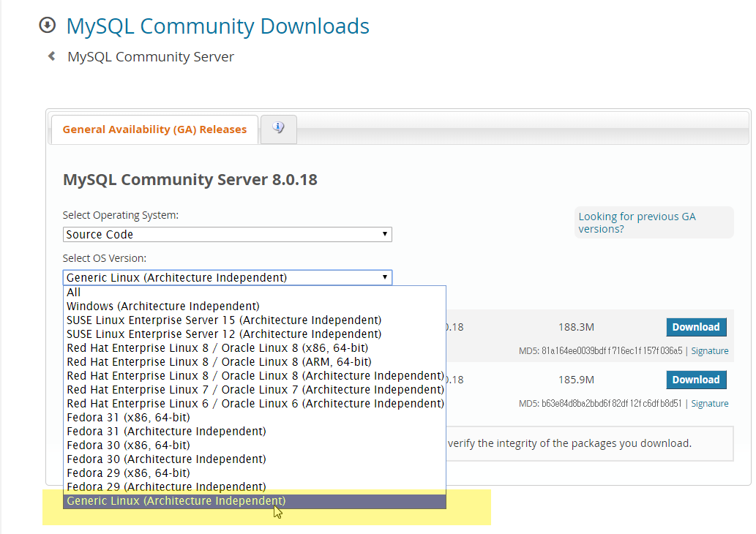Choose highlighted Generic Linux (Architecture Independent) option

[x=255, y=501]
